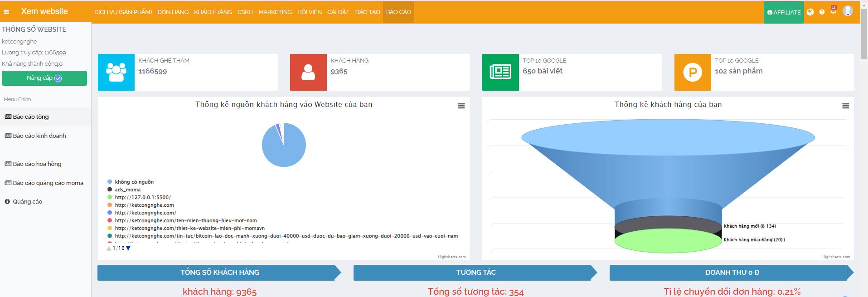Open the customer funnel chart context menu
Screen dimensions: 868x297
click(845, 106)
